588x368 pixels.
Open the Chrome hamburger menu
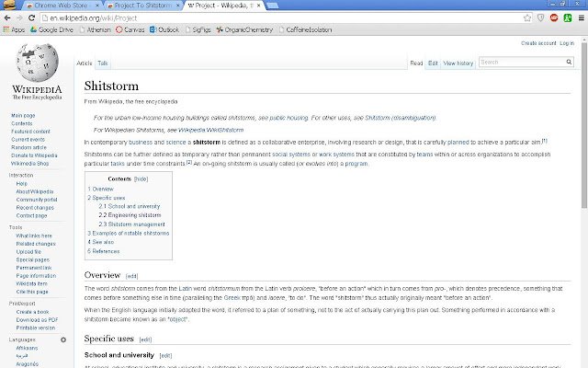click(582, 18)
